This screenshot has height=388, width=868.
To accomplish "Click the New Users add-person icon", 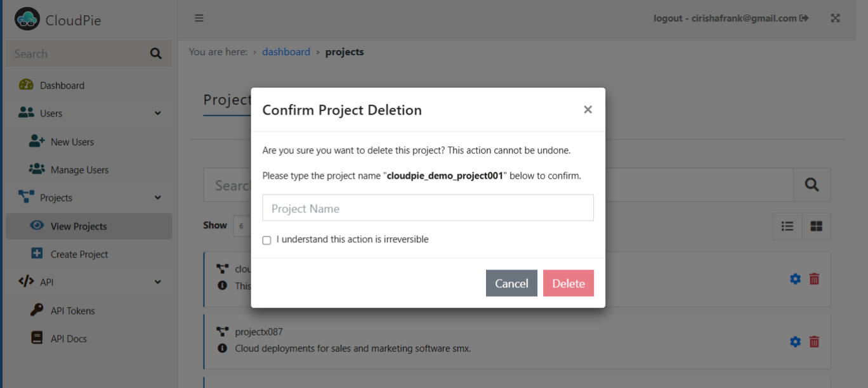I will click(37, 141).
